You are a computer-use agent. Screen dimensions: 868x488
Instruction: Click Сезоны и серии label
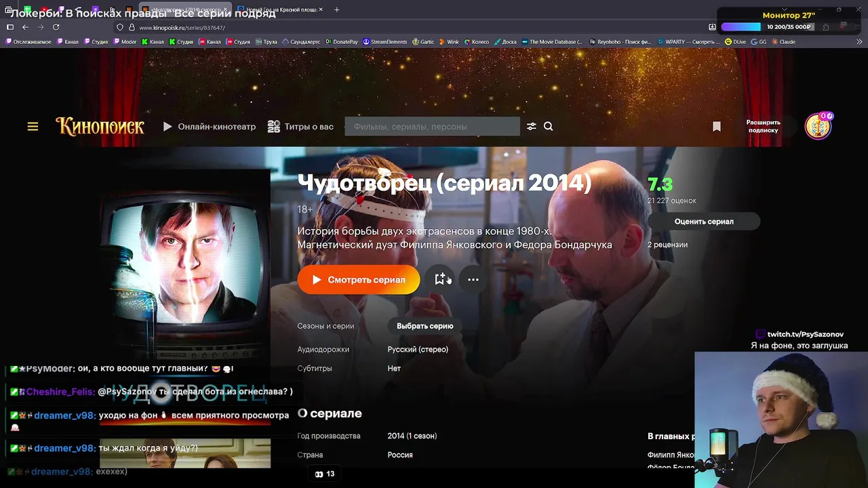(325, 326)
